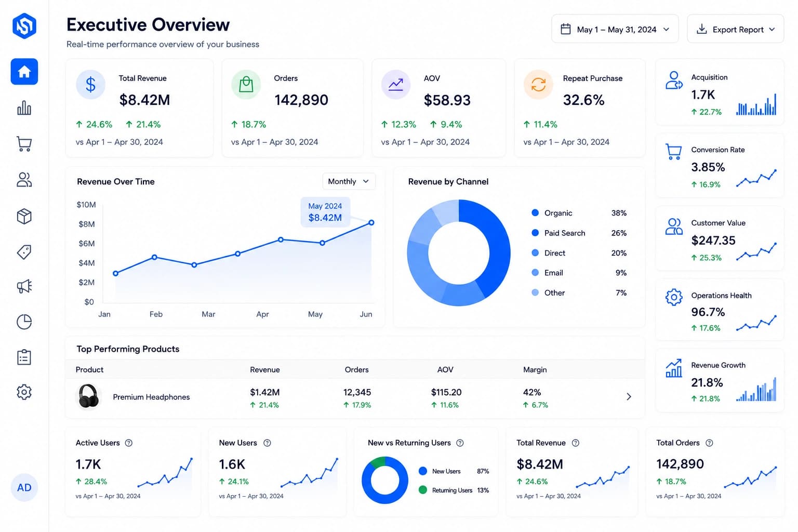Click the calendar icon in date picker
798x532 pixels.
(x=566, y=29)
